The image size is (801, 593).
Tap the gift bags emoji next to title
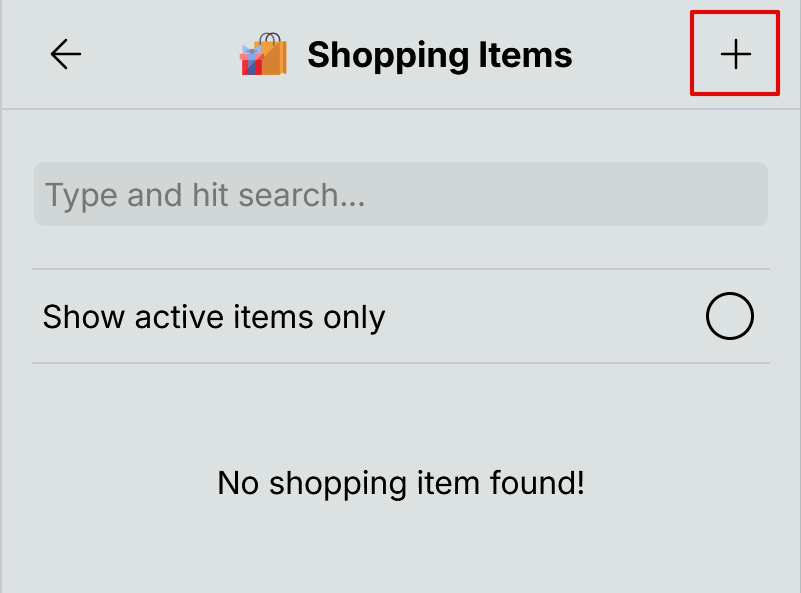tap(263, 55)
